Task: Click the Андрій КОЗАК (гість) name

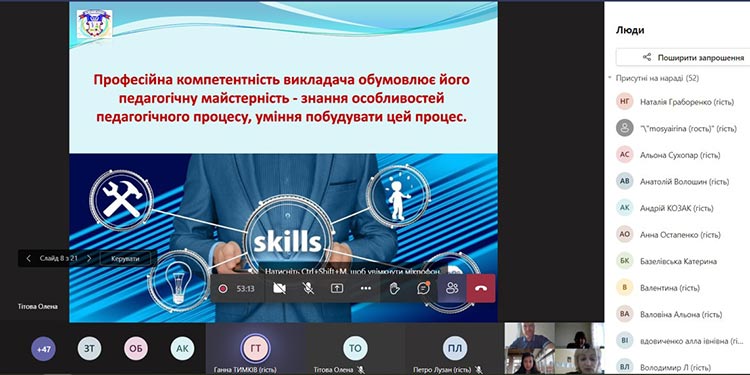Action: click(676, 208)
